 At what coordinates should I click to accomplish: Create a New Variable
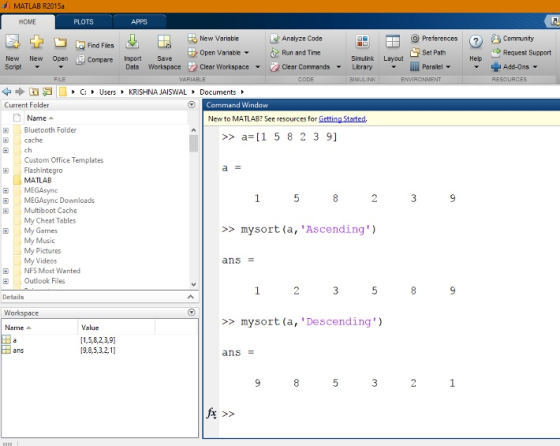click(214, 38)
